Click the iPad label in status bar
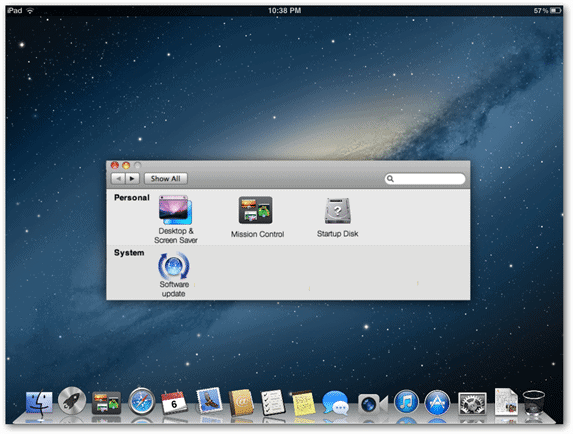Image resolution: width=573 pixels, height=434 pixels. tap(15, 11)
